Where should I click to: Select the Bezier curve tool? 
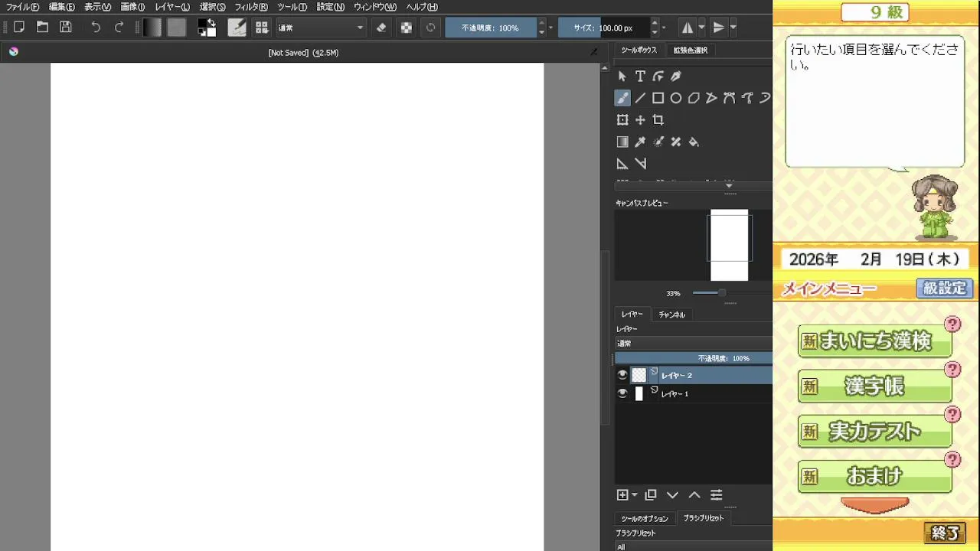pos(729,98)
